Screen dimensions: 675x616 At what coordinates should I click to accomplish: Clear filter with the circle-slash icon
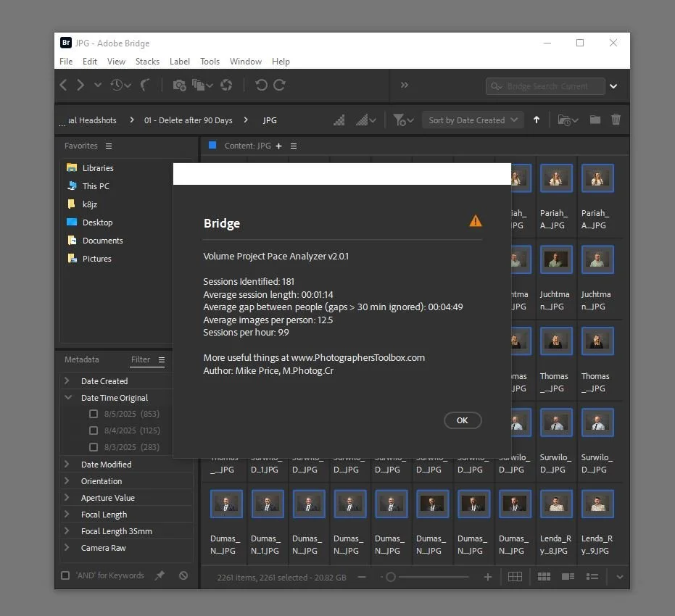point(183,575)
